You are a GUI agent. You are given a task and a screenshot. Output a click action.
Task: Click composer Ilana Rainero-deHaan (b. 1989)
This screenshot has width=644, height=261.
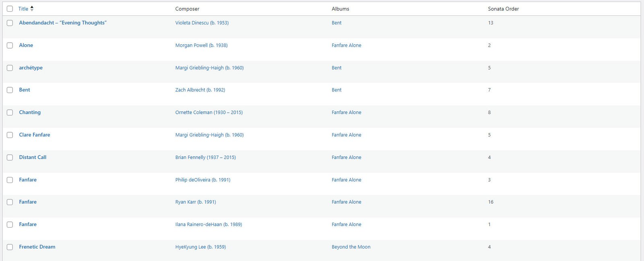[208, 225]
